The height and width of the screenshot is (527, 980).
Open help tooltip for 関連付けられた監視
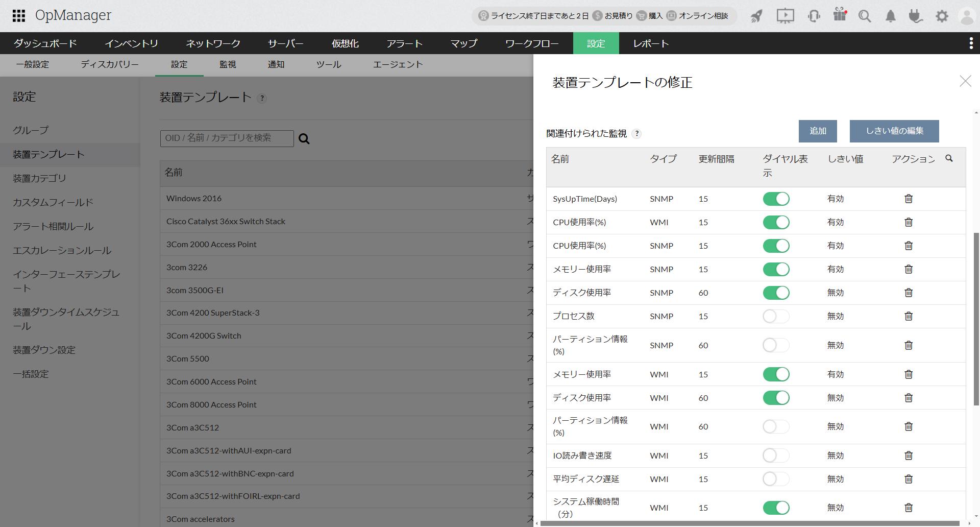[x=636, y=134]
